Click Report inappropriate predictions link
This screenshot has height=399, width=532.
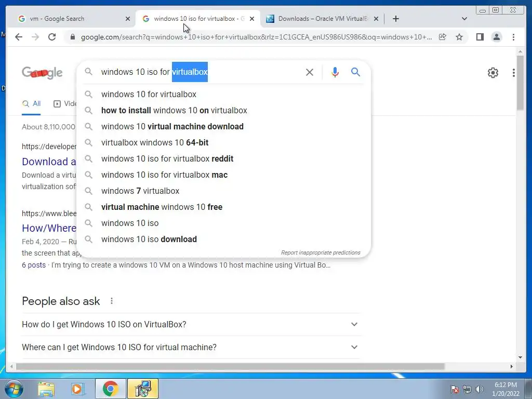[321, 253]
